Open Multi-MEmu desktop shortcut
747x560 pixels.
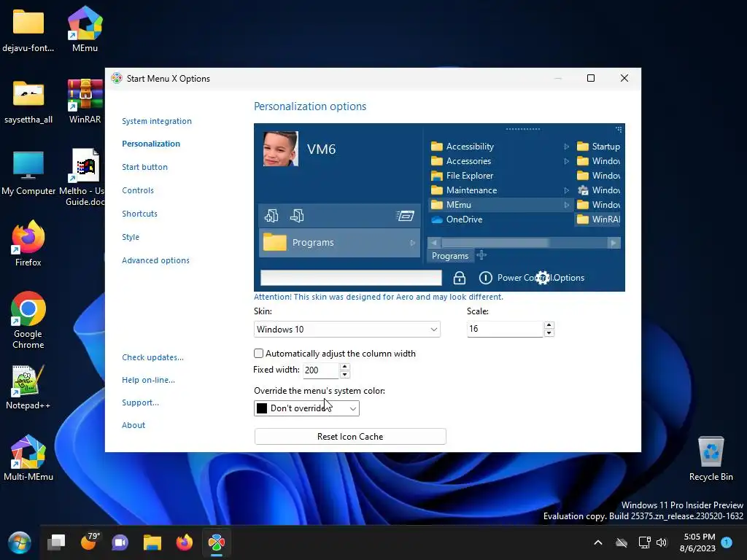coord(28,458)
